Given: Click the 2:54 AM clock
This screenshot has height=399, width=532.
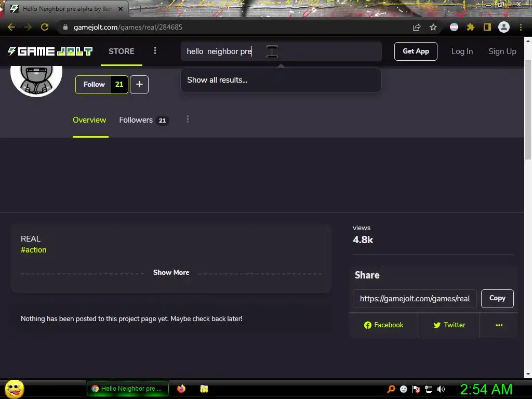Looking at the screenshot, I should click(x=486, y=389).
